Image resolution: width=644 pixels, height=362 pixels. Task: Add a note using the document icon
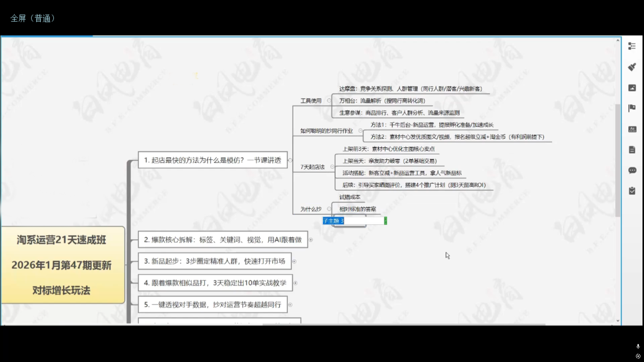(x=632, y=149)
